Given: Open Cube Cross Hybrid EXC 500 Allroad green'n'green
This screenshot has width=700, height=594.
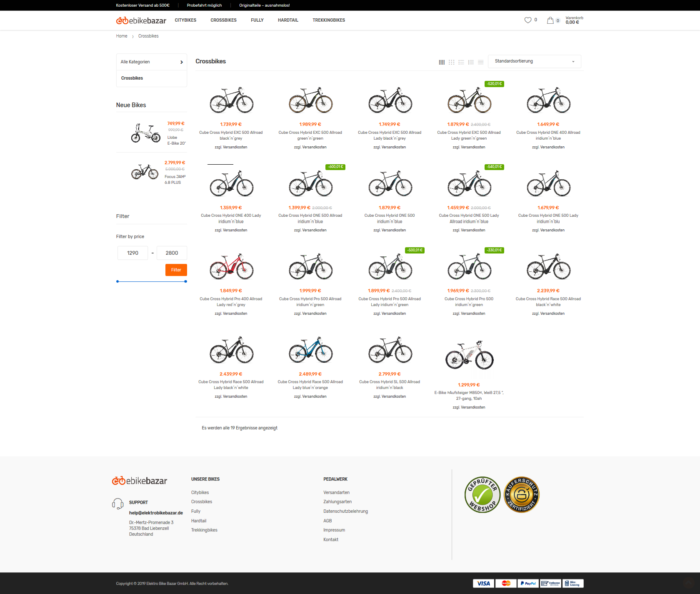Looking at the screenshot, I should click(x=310, y=135).
